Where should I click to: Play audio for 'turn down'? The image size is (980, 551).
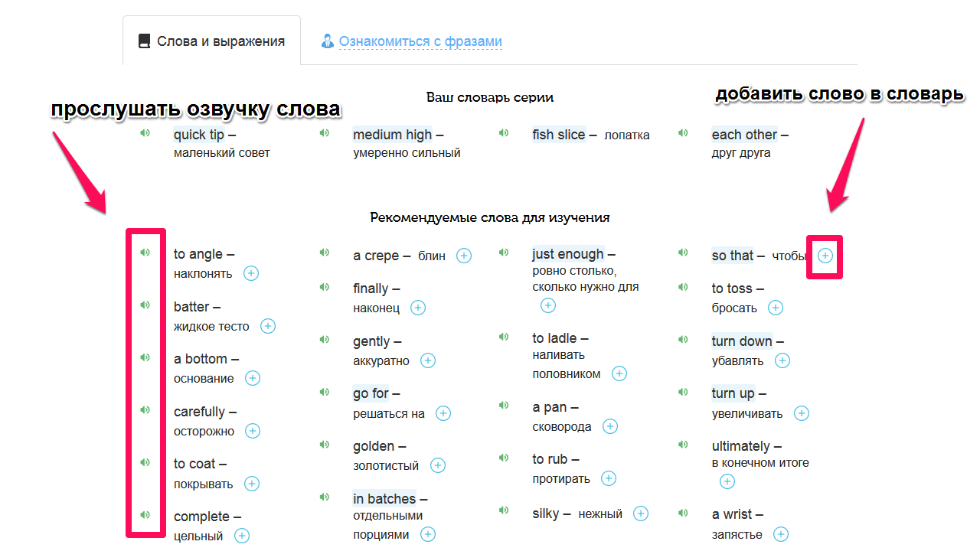click(683, 340)
